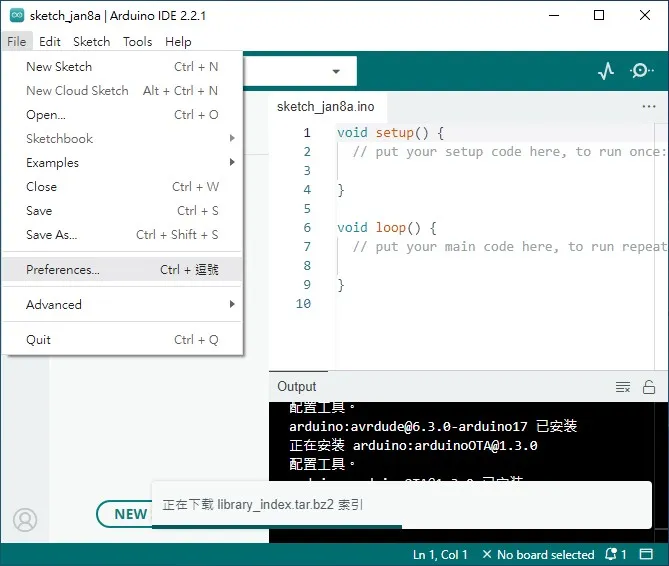
Task: Click line number 1 in editor gutter
Action: (307, 133)
